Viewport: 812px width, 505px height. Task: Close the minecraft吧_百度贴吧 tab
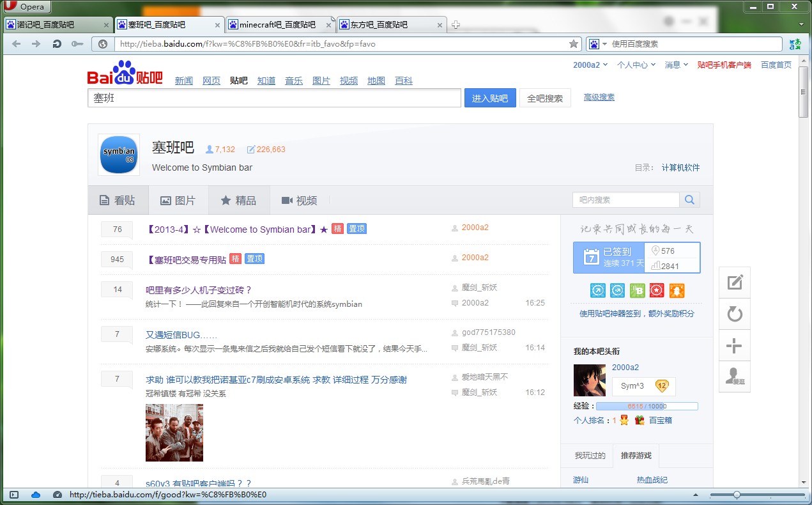tap(329, 25)
